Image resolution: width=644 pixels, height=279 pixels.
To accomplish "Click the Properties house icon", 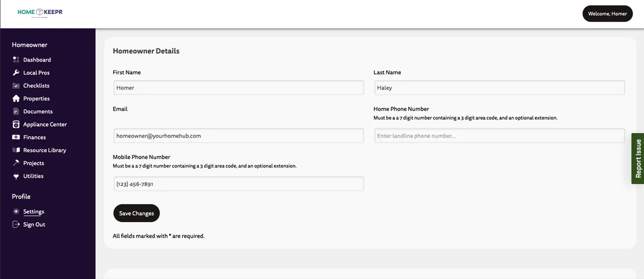I will coord(16,99).
